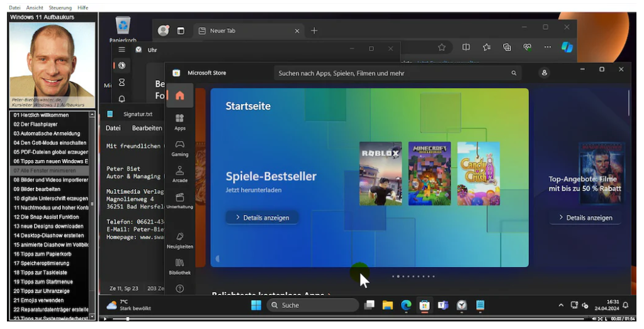Image resolution: width=644 pixels, height=329 pixels.
Task: Open Bibliothek in the Store sidebar
Action: tap(179, 267)
